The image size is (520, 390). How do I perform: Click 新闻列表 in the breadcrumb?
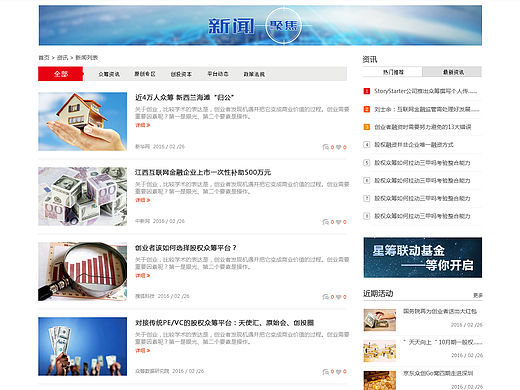(x=87, y=58)
